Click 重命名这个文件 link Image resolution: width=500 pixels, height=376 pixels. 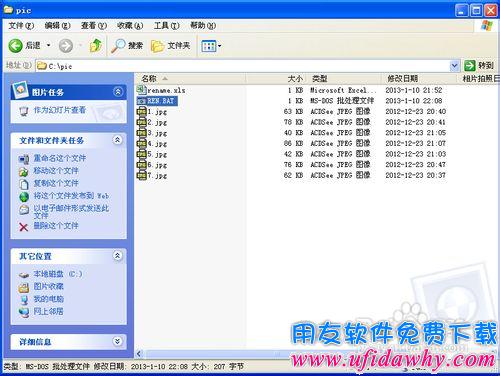tap(60, 158)
